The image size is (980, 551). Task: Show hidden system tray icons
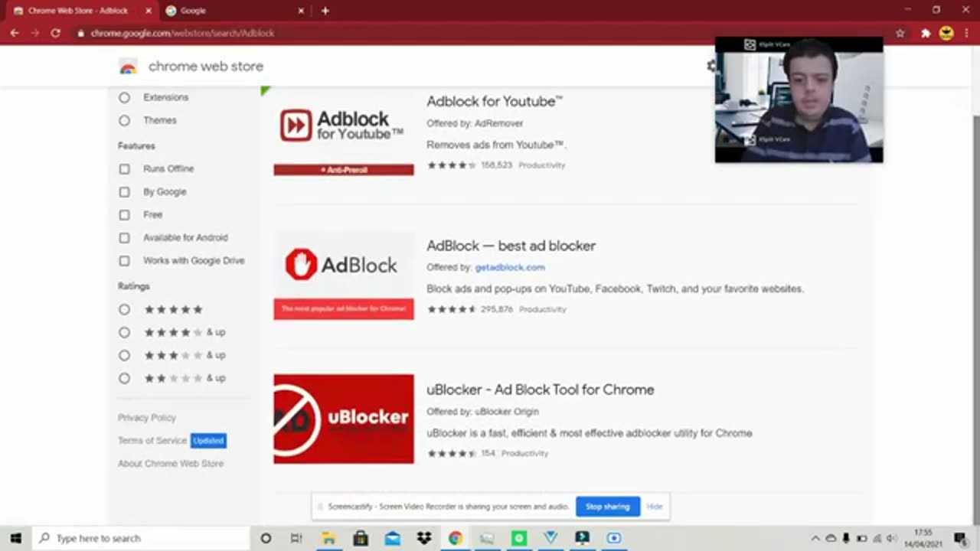click(815, 538)
